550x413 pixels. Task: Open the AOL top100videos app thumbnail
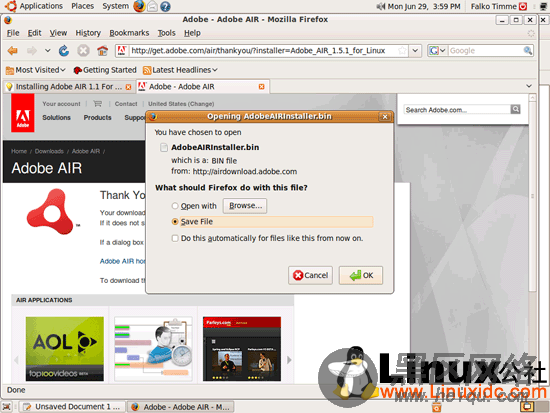coord(65,349)
